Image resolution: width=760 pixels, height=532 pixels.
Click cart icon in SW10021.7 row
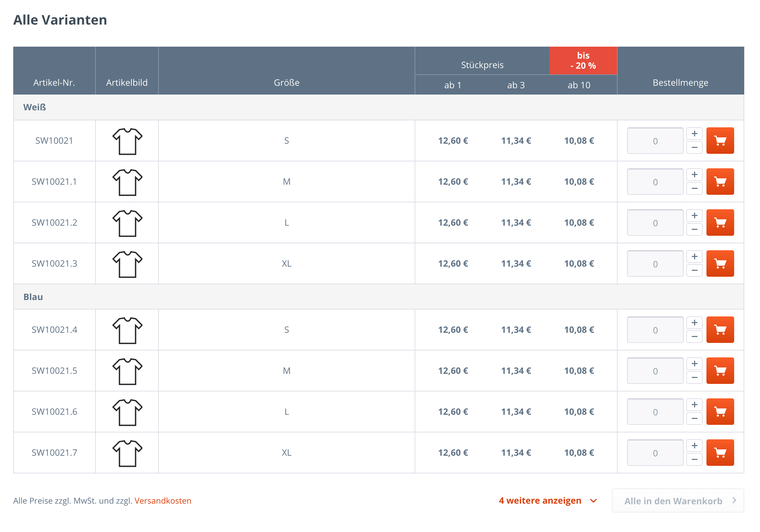(720, 453)
